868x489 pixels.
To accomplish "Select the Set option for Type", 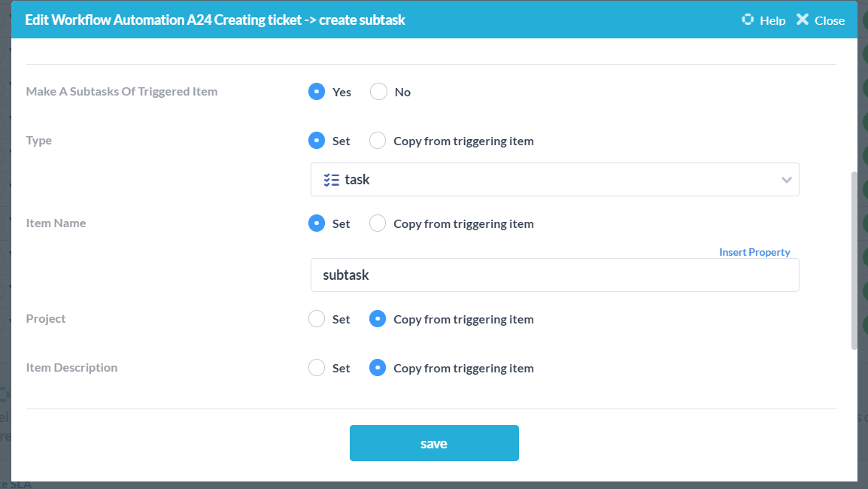I will [317, 140].
